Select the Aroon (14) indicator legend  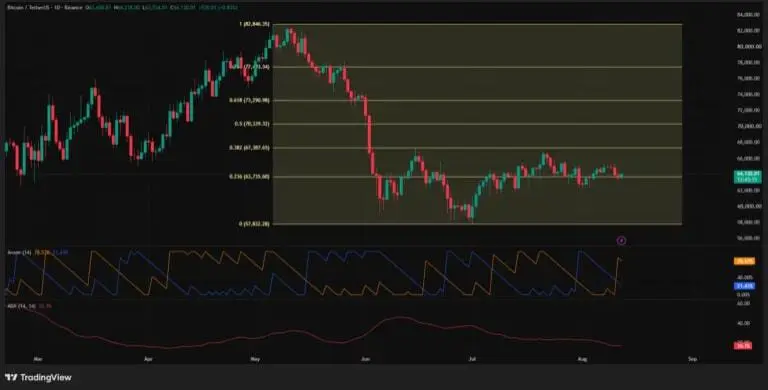coord(19,252)
